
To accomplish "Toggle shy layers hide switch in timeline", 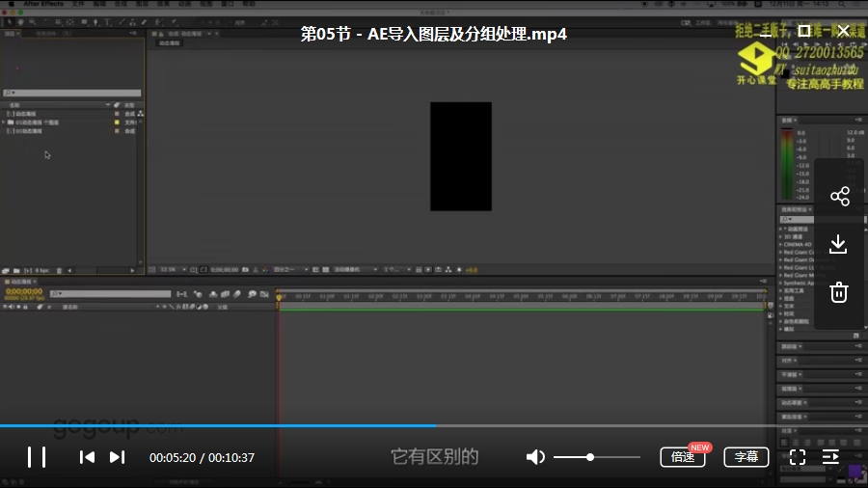I will (213, 294).
